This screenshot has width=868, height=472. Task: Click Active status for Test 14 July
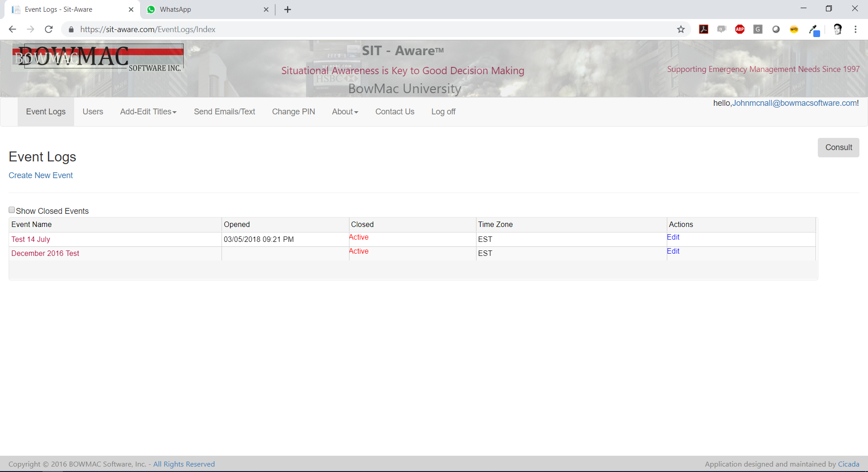point(359,237)
